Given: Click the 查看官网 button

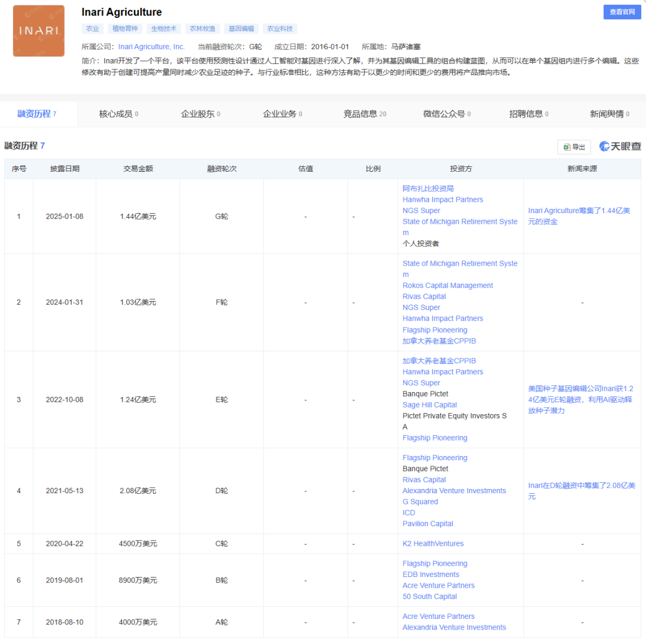Looking at the screenshot, I should pyautogui.click(x=622, y=11).
